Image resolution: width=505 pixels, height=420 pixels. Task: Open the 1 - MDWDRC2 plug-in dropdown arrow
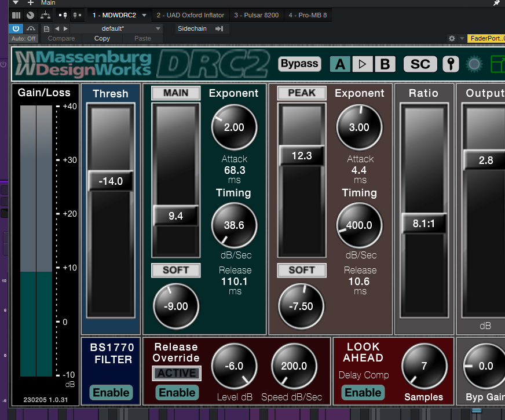click(x=144, y=15)
